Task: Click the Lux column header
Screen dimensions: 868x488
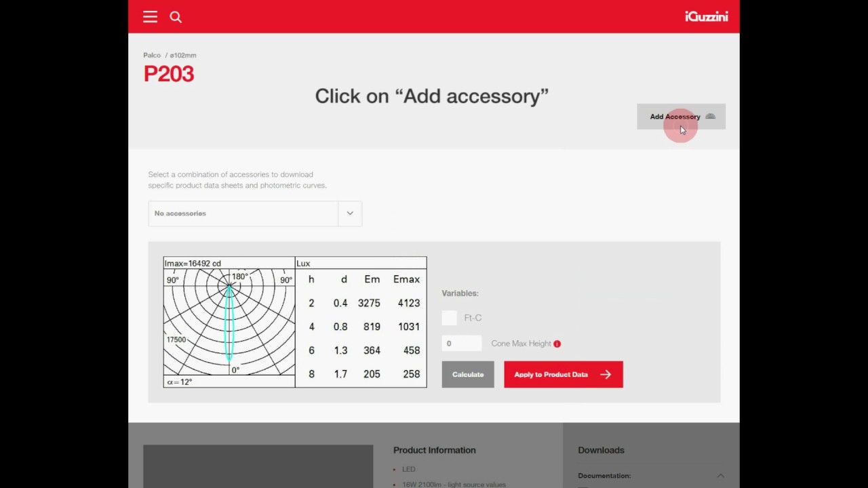Action: click(303, 263)
